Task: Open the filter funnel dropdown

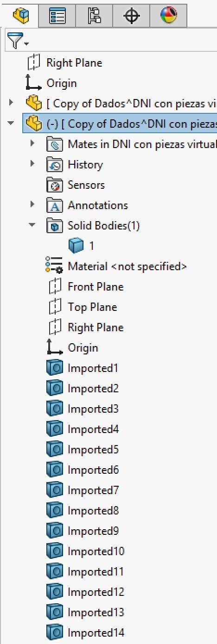Action: [x=18, y=42]
